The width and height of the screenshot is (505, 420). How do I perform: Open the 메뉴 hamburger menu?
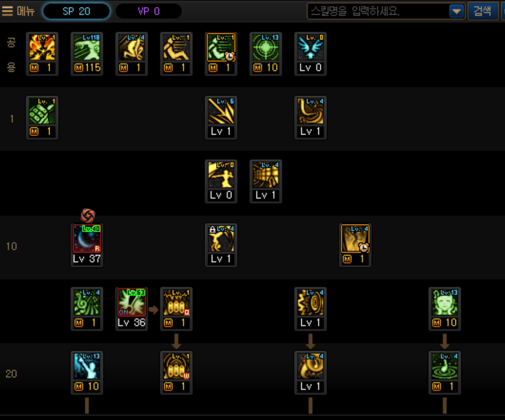click(x=18, y=11)
